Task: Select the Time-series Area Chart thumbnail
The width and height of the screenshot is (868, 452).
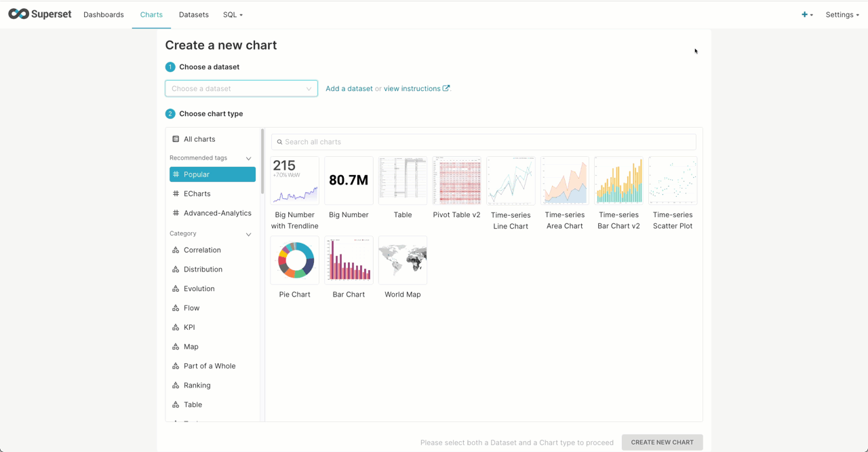Action: [x=565, y=181]
